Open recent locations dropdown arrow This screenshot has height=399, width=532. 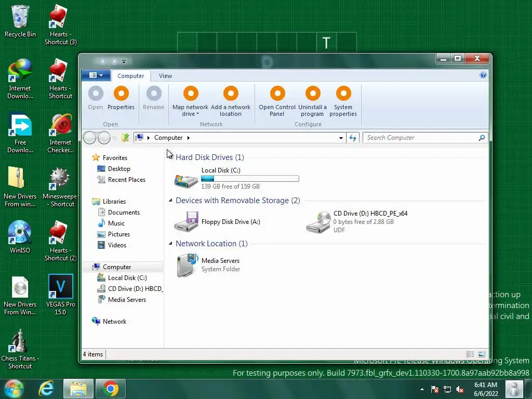(115, 138)
